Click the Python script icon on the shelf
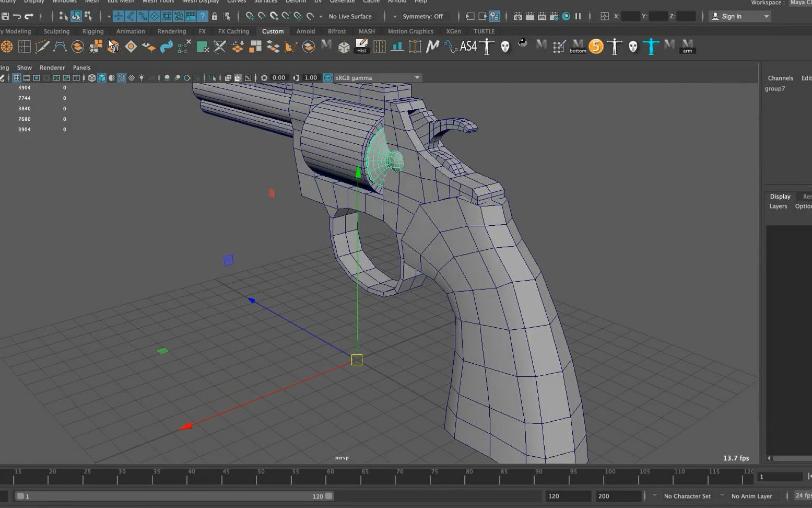Viewport: 812px width, 508px height. (523, 45)
